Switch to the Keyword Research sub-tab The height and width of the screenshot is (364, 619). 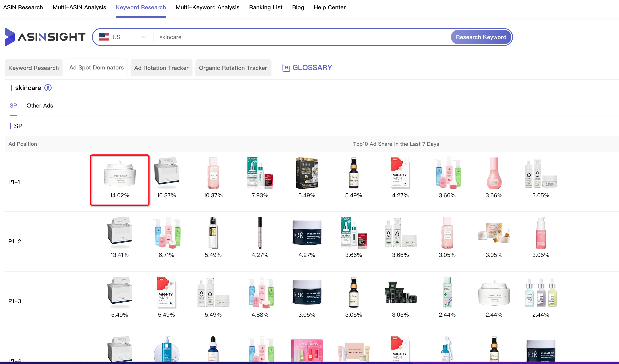pos(34,68)
